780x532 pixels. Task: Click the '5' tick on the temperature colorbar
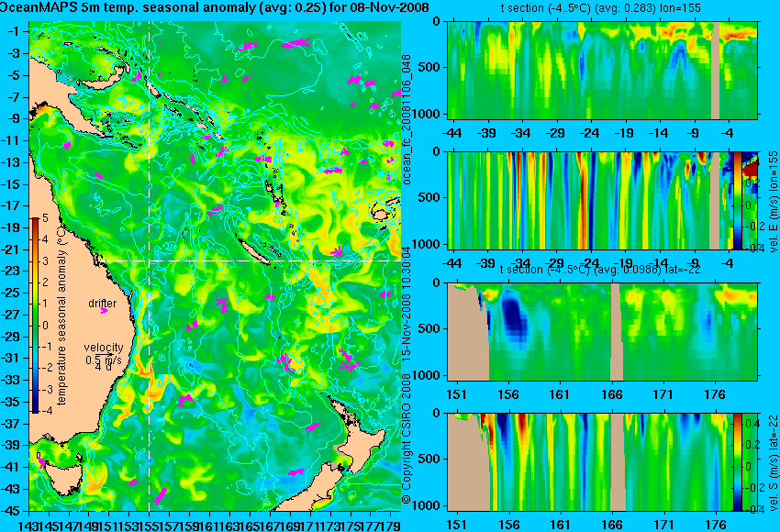click(45, 218)
